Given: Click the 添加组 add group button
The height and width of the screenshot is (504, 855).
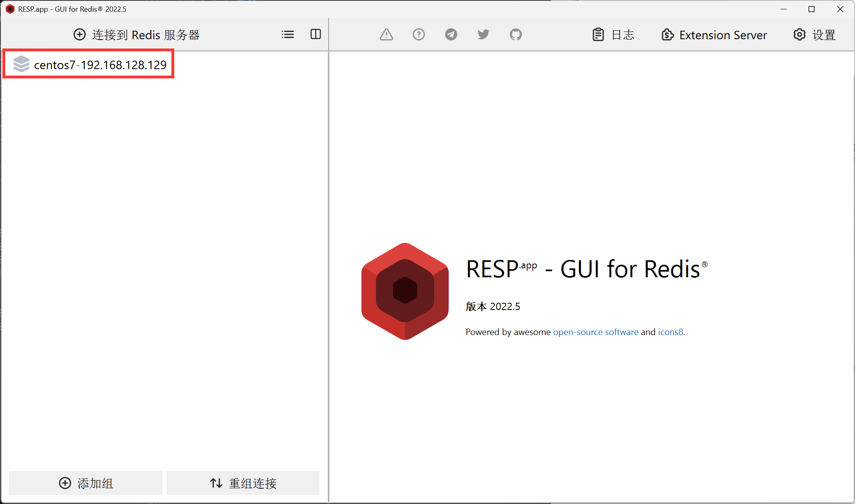Looking at the screenshot, I should coord(86,483).
